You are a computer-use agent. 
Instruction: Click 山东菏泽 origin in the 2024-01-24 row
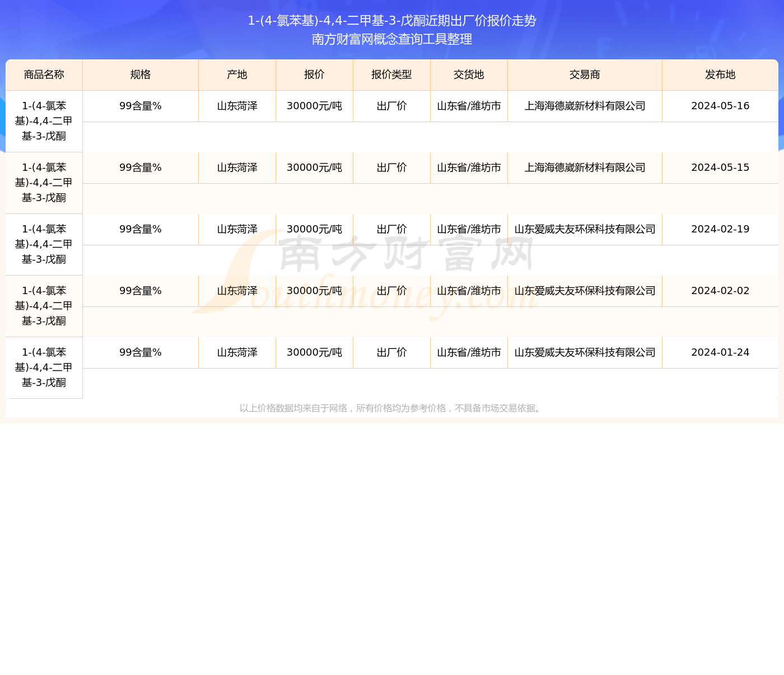[x=237, y=352]
